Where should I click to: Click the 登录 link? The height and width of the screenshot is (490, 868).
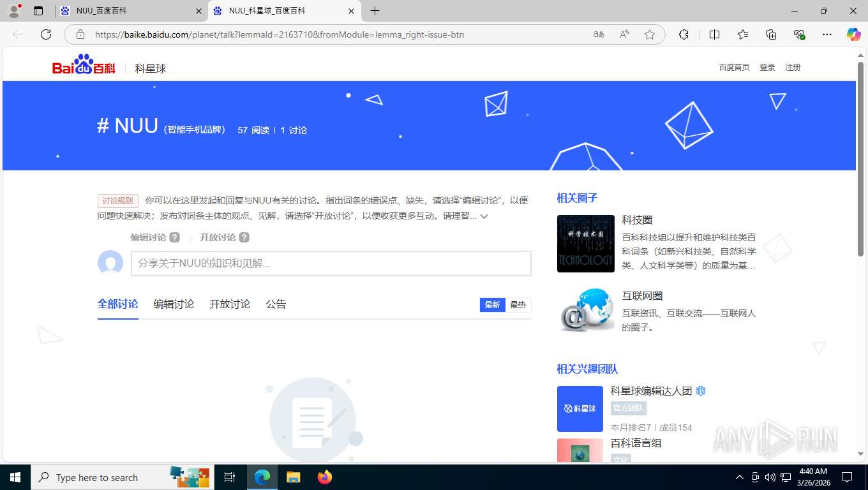(767, 68)
